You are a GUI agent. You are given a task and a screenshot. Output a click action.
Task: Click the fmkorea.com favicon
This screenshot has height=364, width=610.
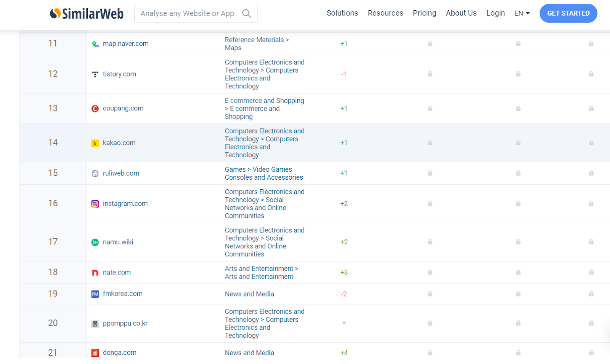95,294
